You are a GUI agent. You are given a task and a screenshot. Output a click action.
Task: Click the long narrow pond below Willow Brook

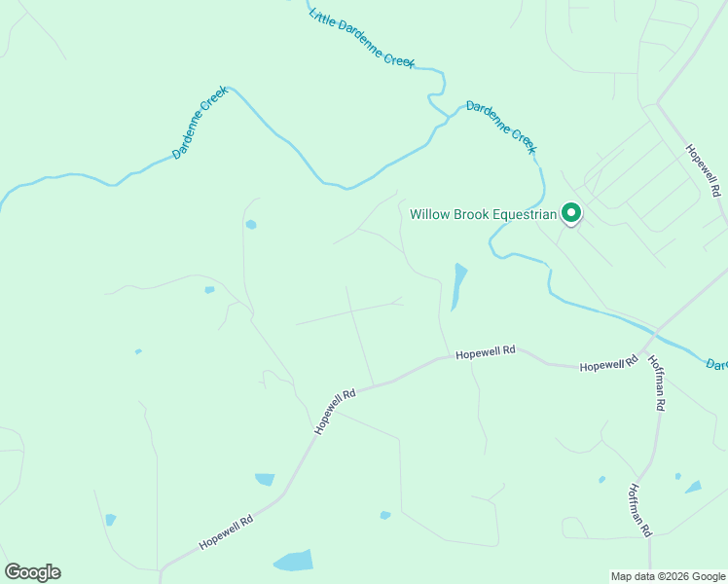click(458, 287)
